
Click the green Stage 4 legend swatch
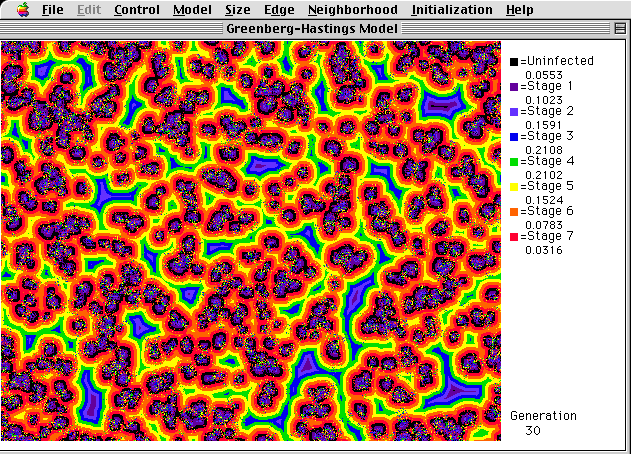click(x=514, y=162)
